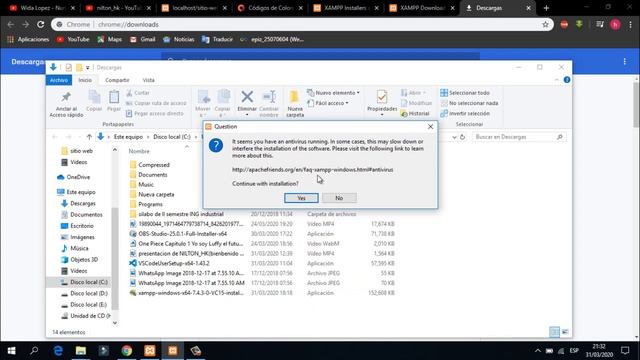Switch to the XAMPP Installers tab
This screenshot has height=360, width=640.
pyautogui.click(x=346, y=8)
